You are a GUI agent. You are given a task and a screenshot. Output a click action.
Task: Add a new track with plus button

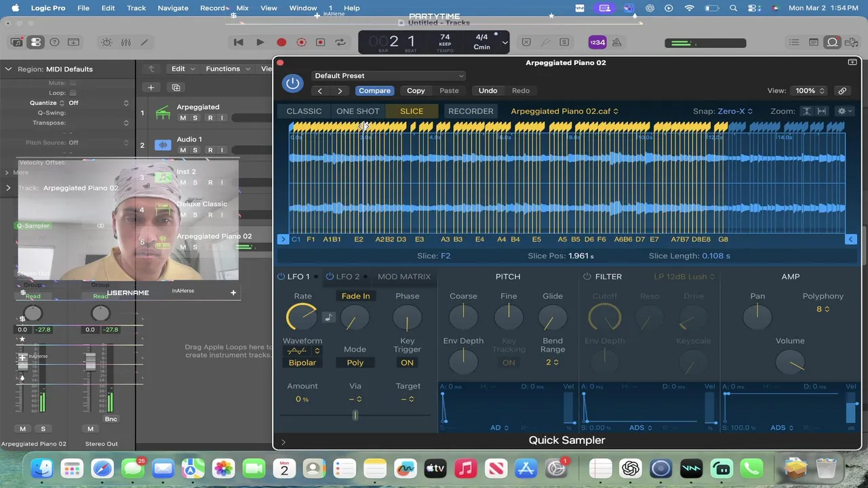pyautogui.click(x=151, y=87)
